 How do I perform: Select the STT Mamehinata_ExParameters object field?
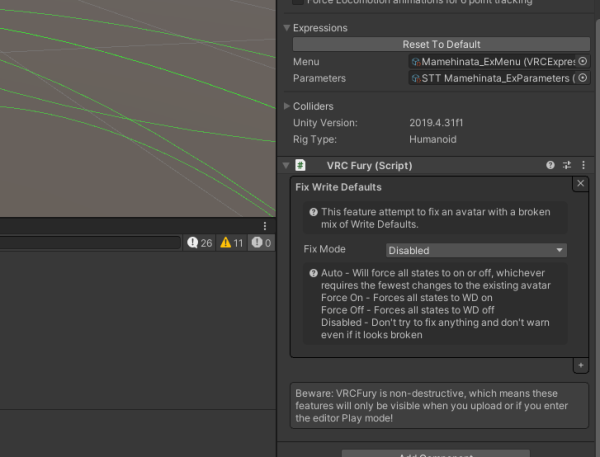[x=492, y=78]
